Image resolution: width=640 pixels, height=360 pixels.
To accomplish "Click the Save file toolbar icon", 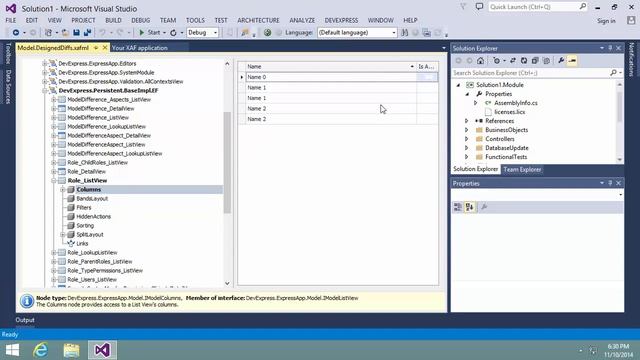I will [76, 33].
